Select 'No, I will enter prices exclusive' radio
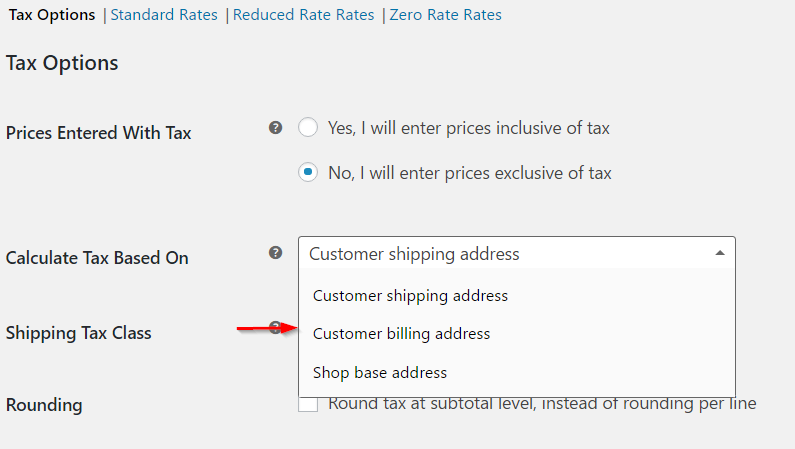The height and width of the screenshot is (449, 795). (x=308, y=173)
